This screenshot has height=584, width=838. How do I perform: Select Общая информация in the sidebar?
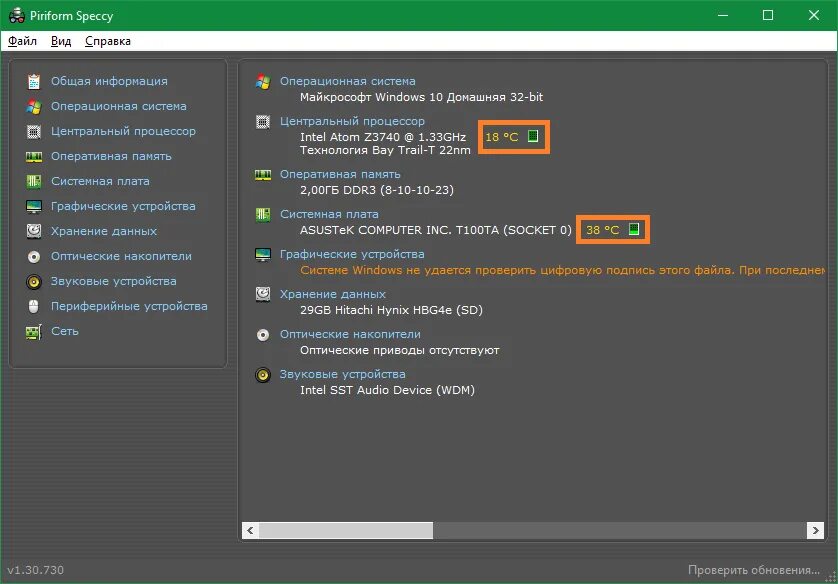pyautogui.click(x=109, y=81)
